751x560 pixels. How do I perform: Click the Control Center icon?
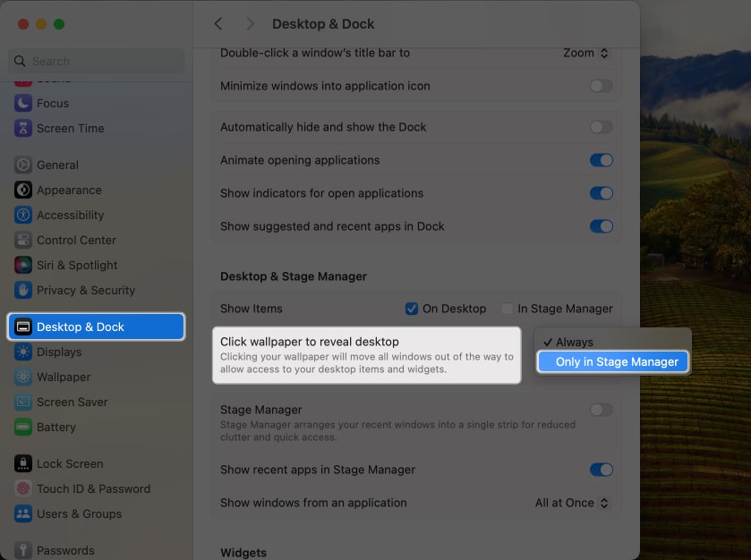point(23,240)
